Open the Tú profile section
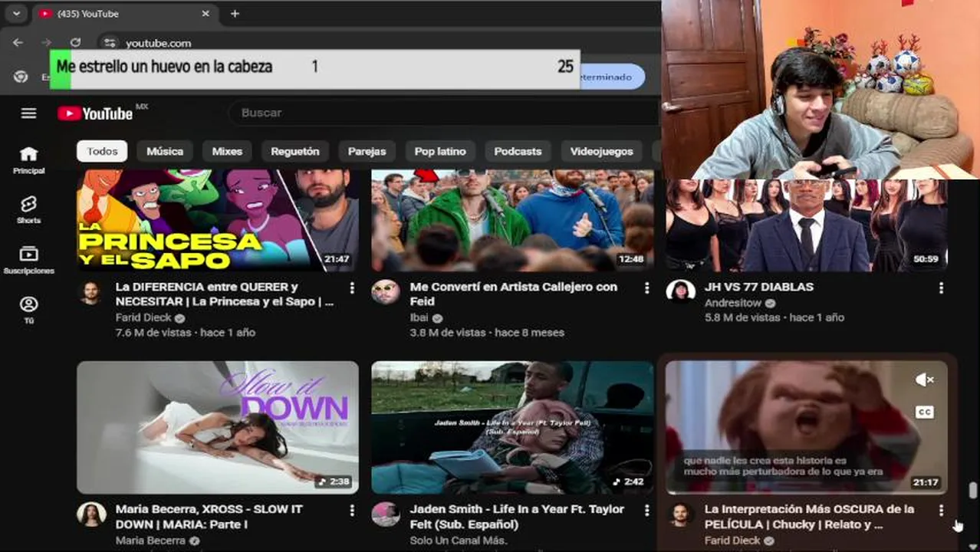 pyautogui.click(x=28, y=310)
